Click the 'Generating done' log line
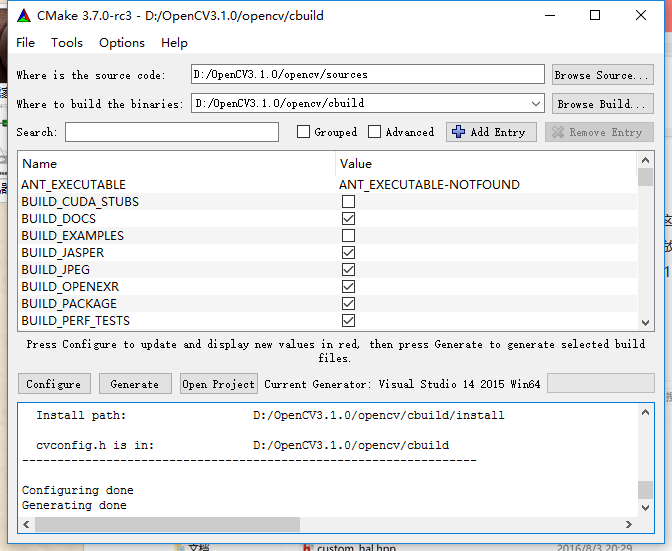 (74, 505)
